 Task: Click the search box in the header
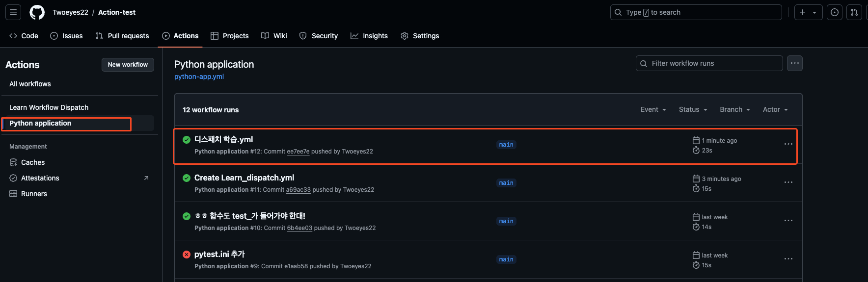[x=696, y=12]
